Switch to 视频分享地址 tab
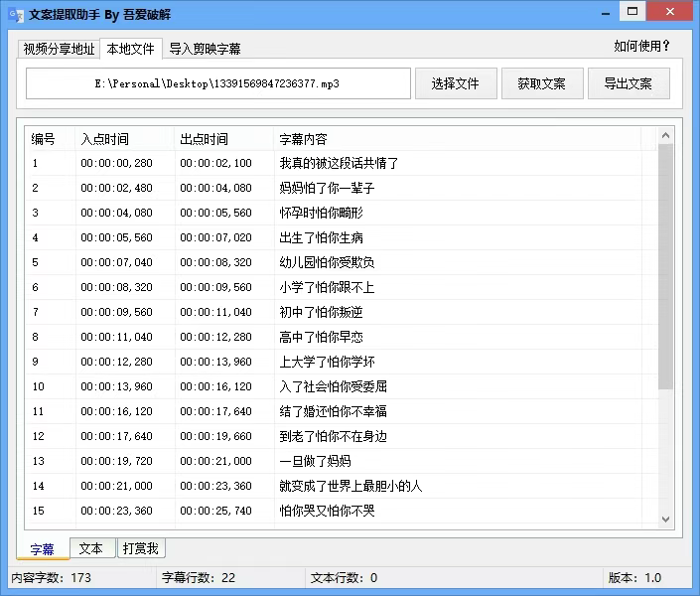Viewport: 700px width, 596px height. (60, 49)
